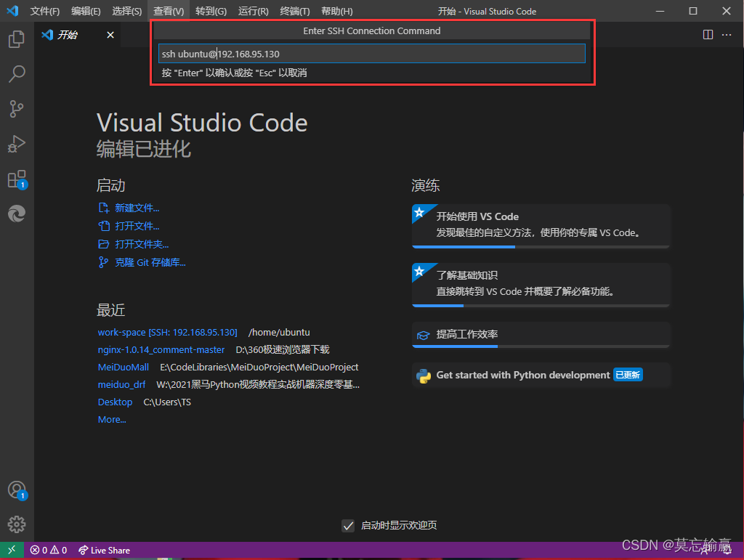The width and height of the screenshot is (744, 560).
Task: Open the 选择(S) menu
Action: click(126, 11)
